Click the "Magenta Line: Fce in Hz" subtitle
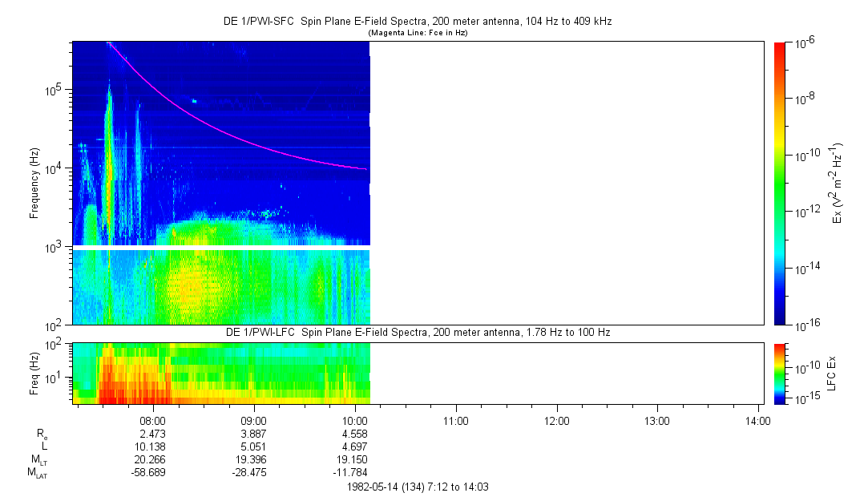868x497 pixels. [x=417, y=33]
